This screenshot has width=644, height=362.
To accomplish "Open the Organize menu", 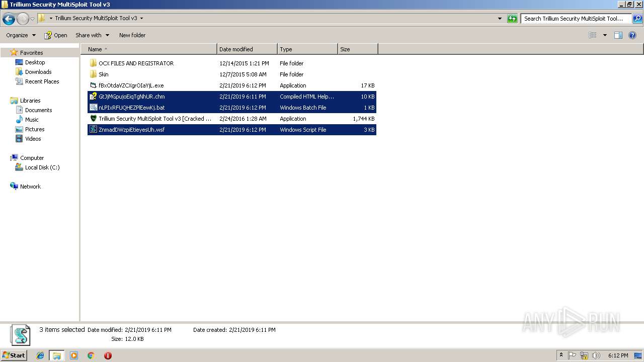I will tap(21, 35).
